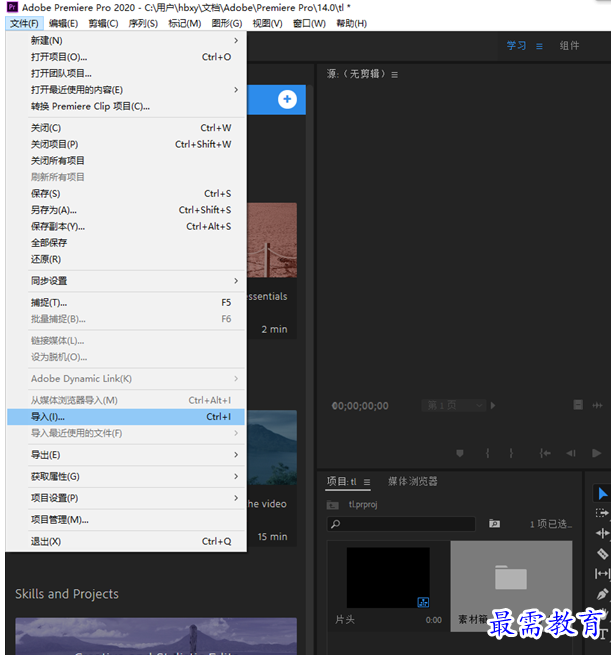611x655 pixels.
Task: Open the 项目: tl panel menu icon
Action: pos(367,482)
